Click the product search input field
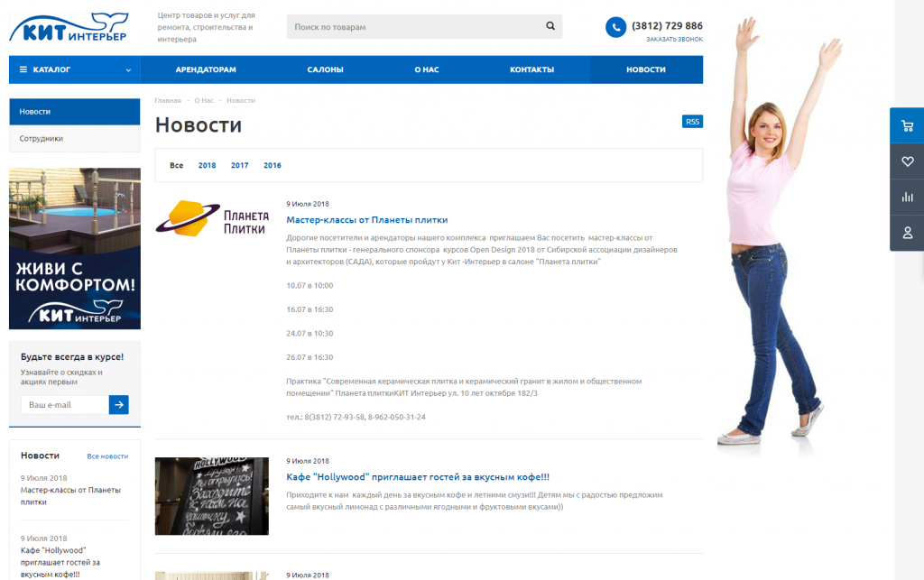Image resolution: width=924 pixels, height=580 pixels. [x=415, y=27]
